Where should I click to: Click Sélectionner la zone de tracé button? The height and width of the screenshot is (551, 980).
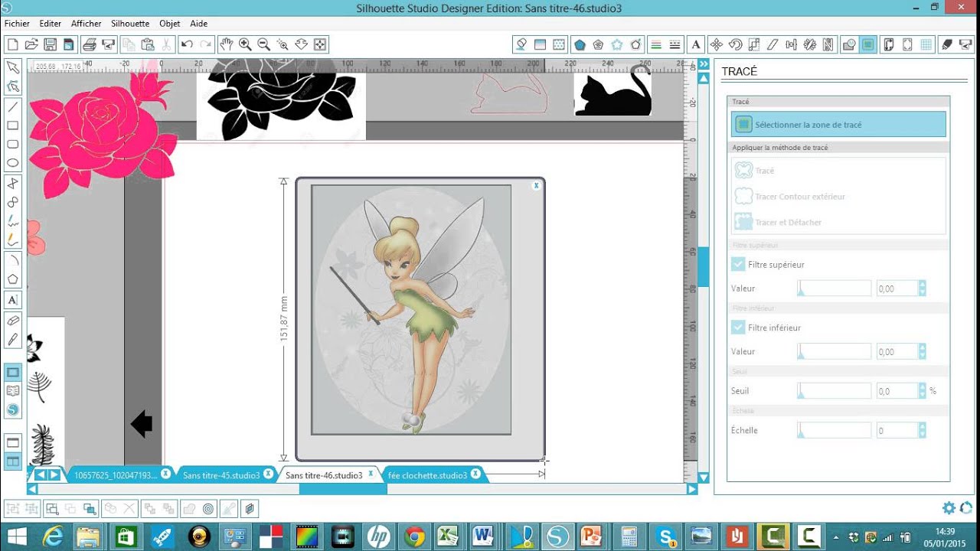pos(838,125)
